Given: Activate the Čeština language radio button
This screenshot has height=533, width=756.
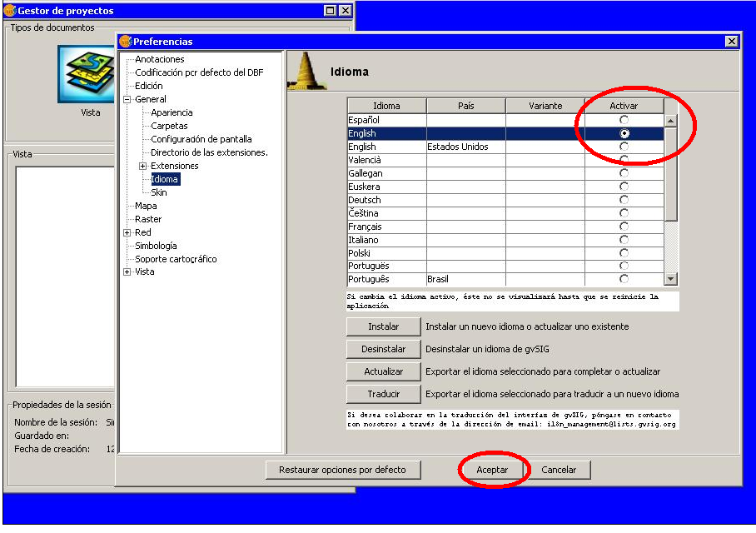Looking at the screenshot, I should tap(624, 213).
